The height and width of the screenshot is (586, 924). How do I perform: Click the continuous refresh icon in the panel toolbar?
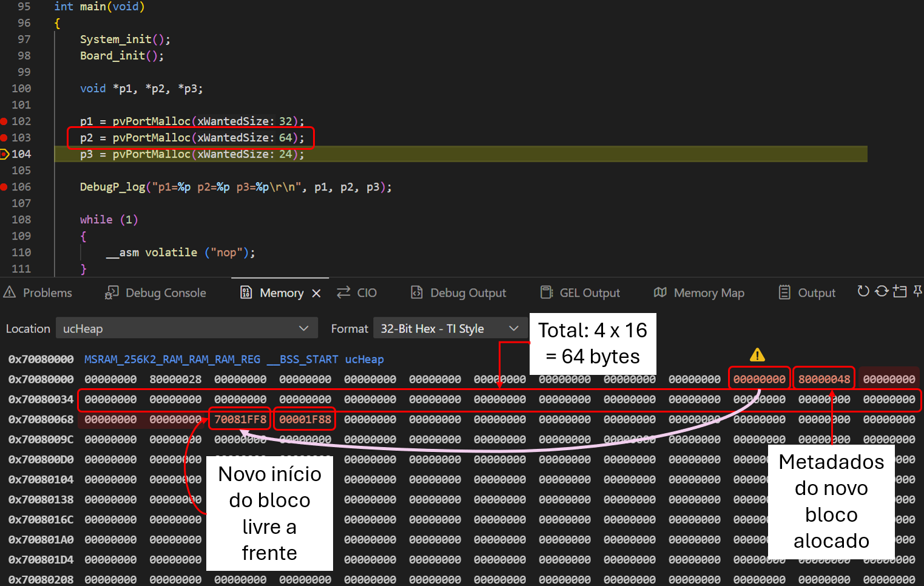point(882,292)
